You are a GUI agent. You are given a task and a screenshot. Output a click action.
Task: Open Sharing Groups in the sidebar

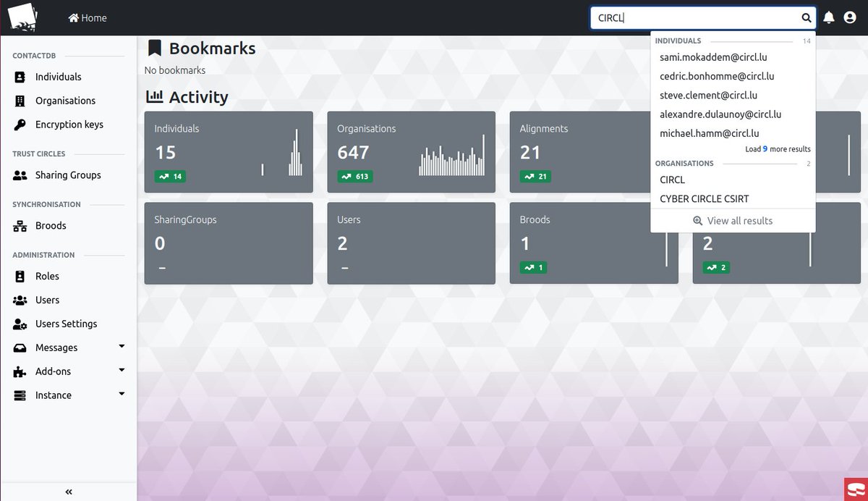(x=69, y=175)
